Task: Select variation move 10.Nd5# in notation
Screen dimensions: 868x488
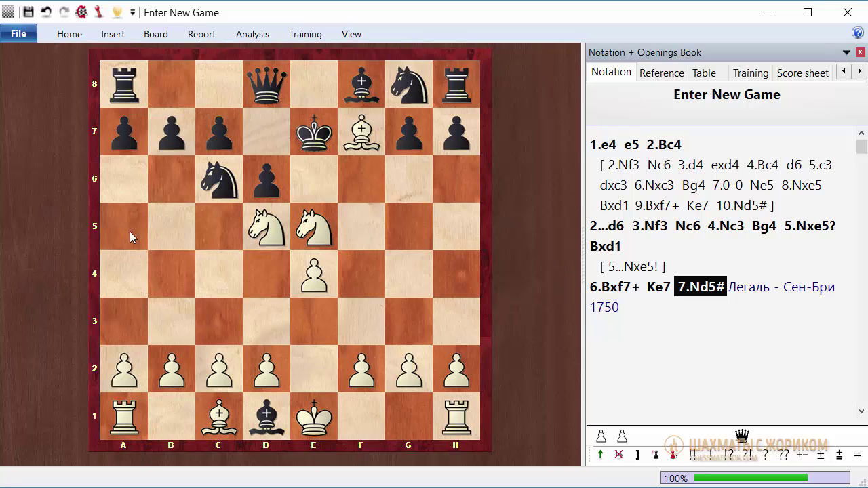Action: [x=745, y=205]
